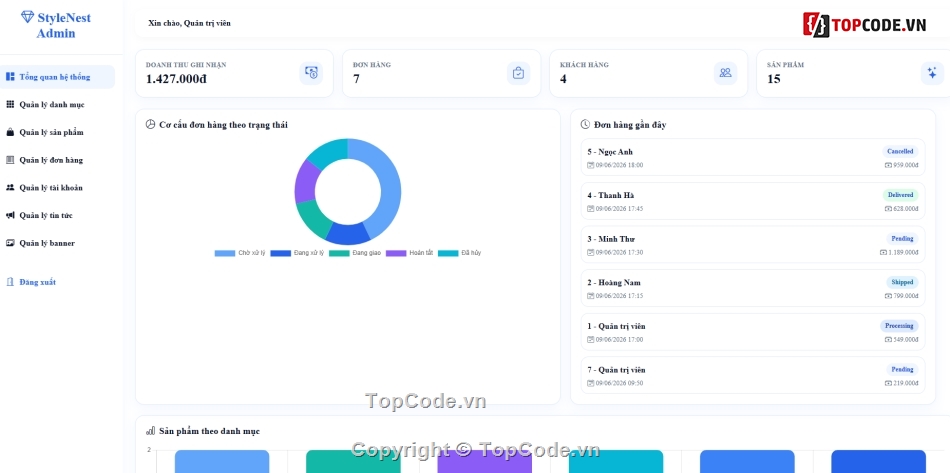
Task: Open recent order 7 - Quản trị viên
Action: click(x=753, y=375)
